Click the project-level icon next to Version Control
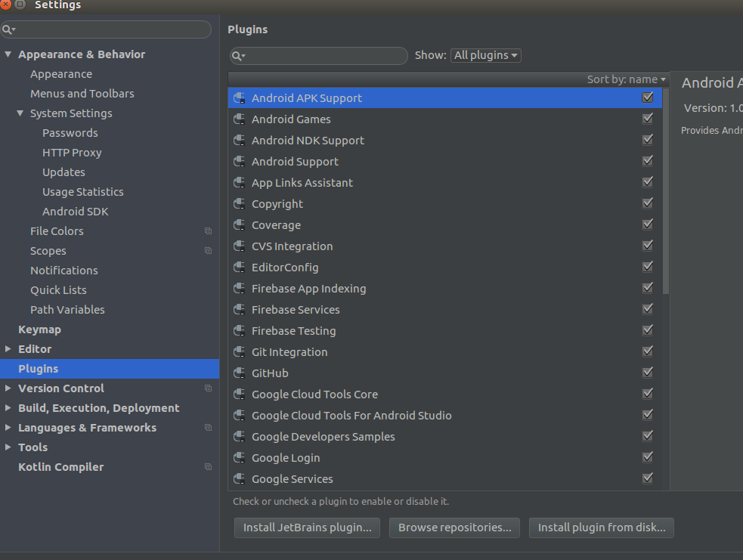This screenshot has height=560, width=743. click(x=208, y=388)
